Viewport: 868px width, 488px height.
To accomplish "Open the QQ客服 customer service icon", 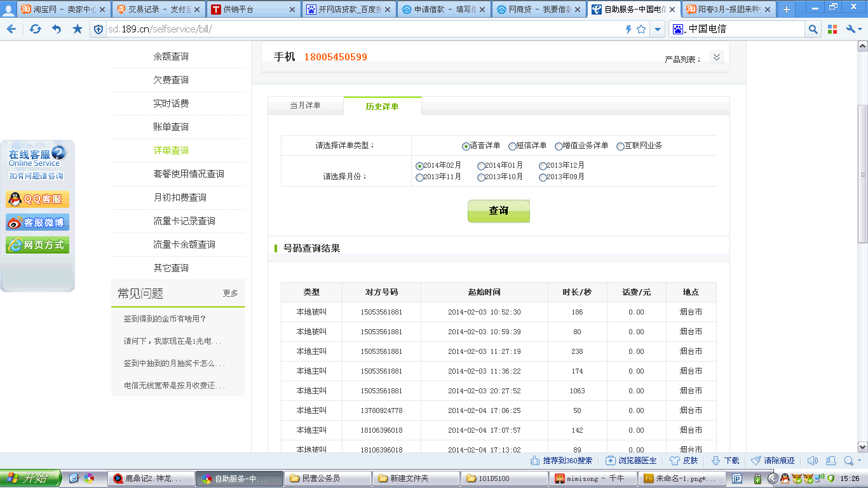I will point(37,200).
